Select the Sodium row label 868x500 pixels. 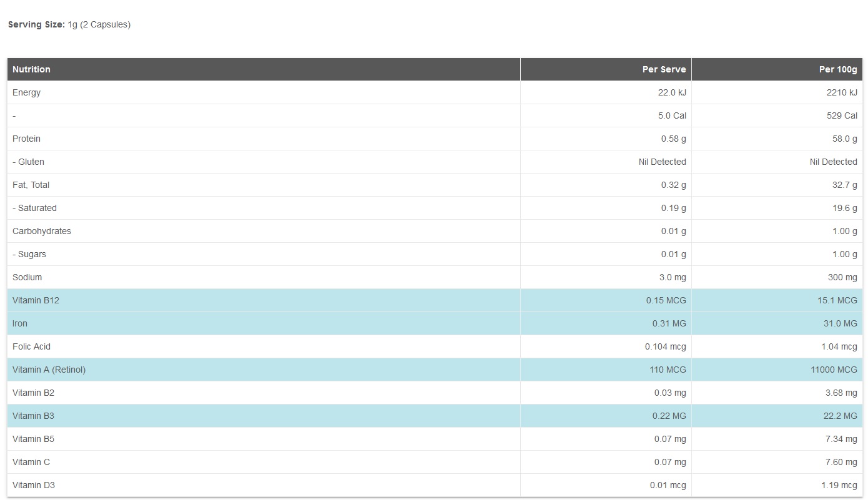coord(27,277)
